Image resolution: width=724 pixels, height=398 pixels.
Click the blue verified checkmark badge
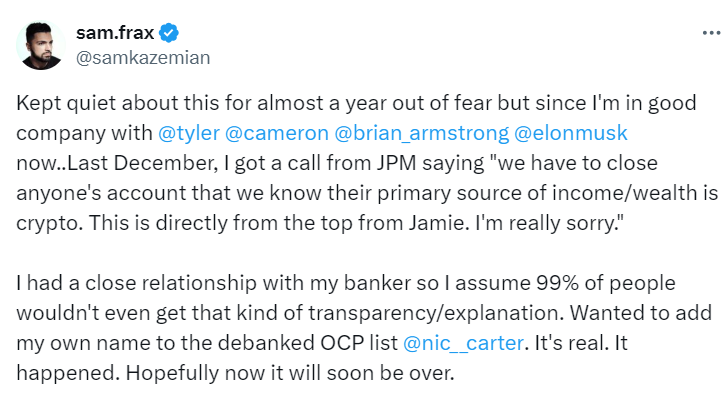169,33
